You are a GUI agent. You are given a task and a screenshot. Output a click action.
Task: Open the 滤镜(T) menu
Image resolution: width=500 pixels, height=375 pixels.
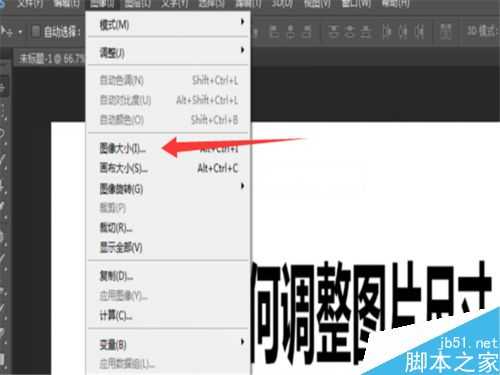249,3
